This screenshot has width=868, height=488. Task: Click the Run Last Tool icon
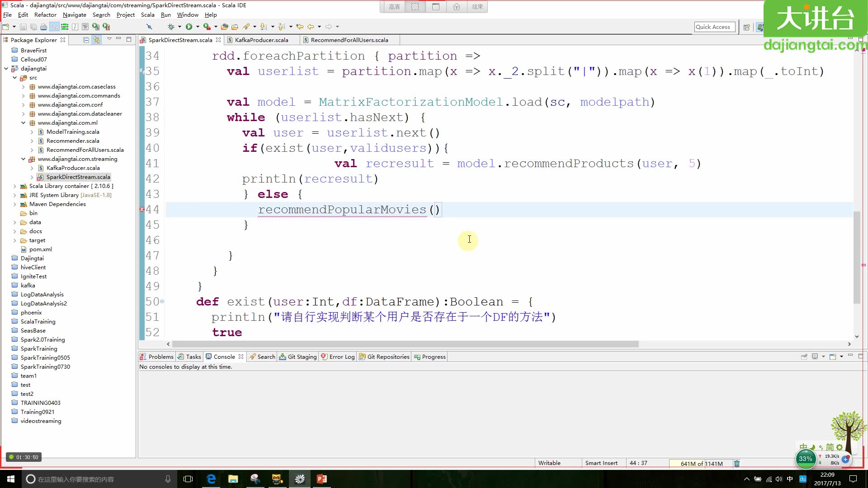(207, 27)
